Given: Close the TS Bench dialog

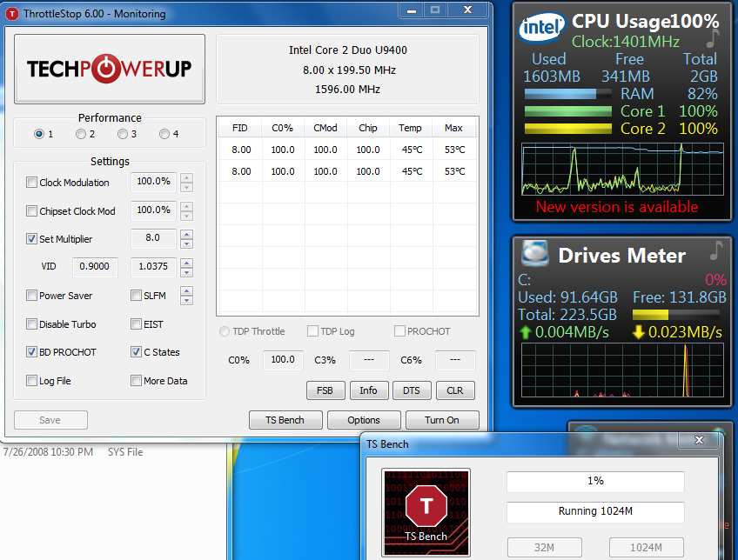Looking at the screenshot, I should [699, 440].
